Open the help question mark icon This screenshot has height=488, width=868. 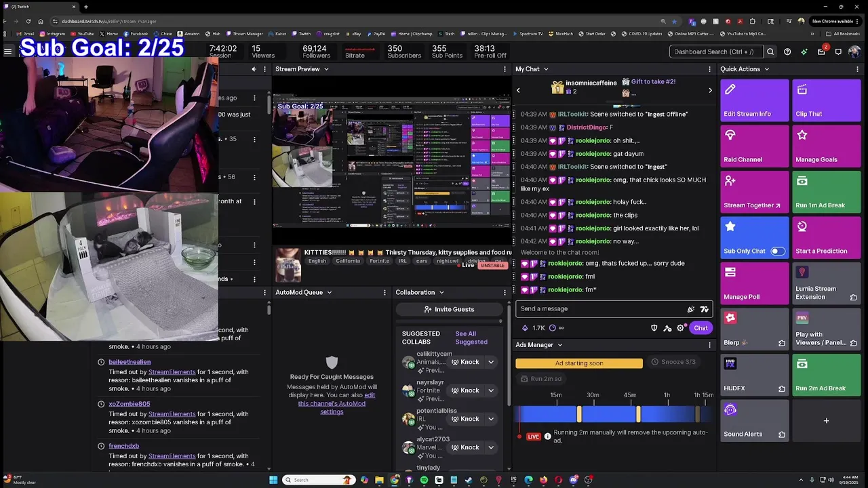point(787,52)
